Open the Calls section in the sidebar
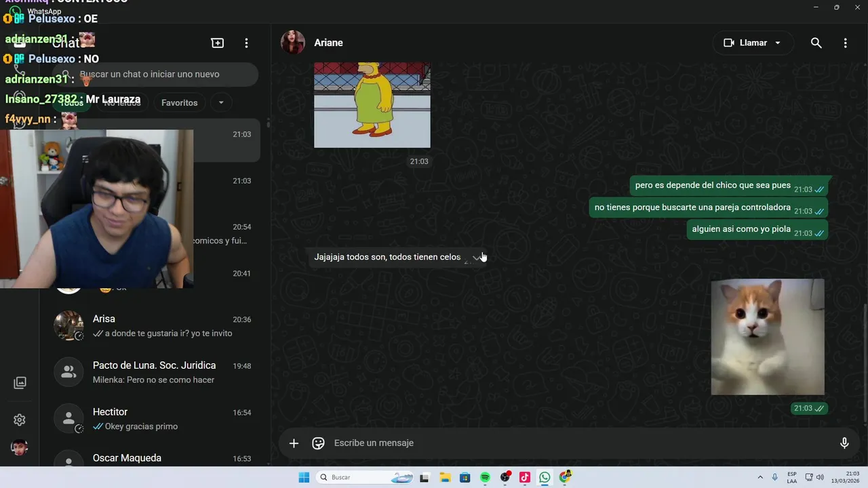Image resolution: width=868 pixels, height=488 pixels. [x=20, y=69]
